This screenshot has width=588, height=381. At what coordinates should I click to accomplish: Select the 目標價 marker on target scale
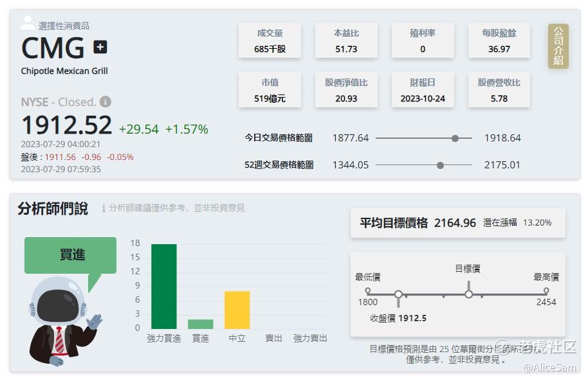(468, 293)
